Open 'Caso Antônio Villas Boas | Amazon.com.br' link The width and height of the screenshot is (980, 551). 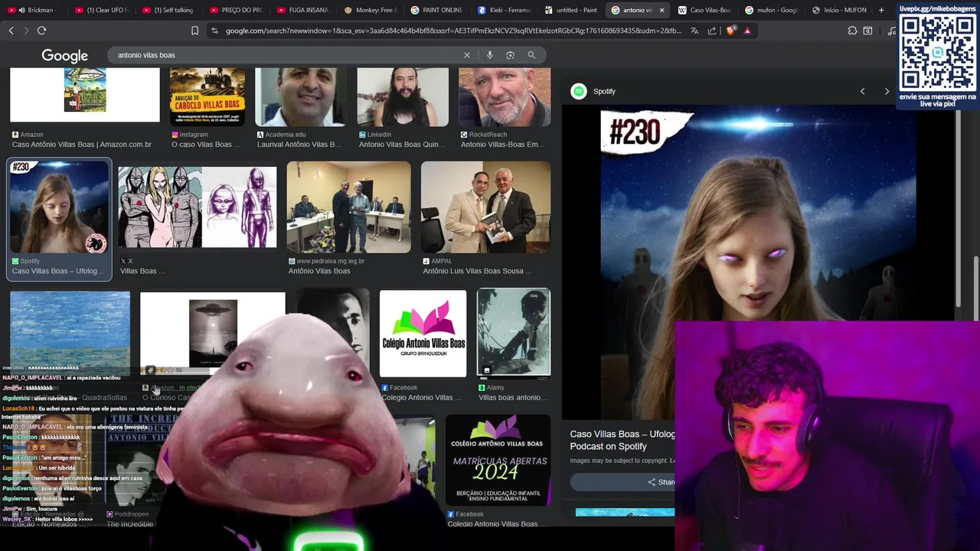82,145
